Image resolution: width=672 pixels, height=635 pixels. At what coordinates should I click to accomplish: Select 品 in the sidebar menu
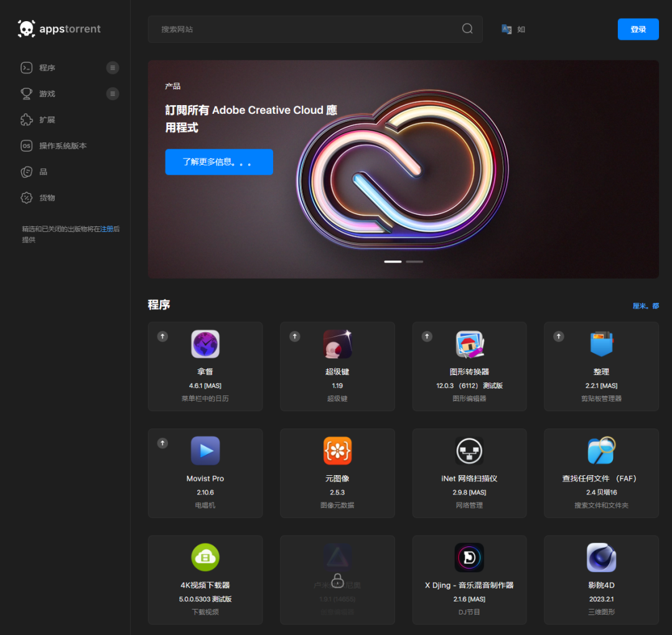point(44,172)
